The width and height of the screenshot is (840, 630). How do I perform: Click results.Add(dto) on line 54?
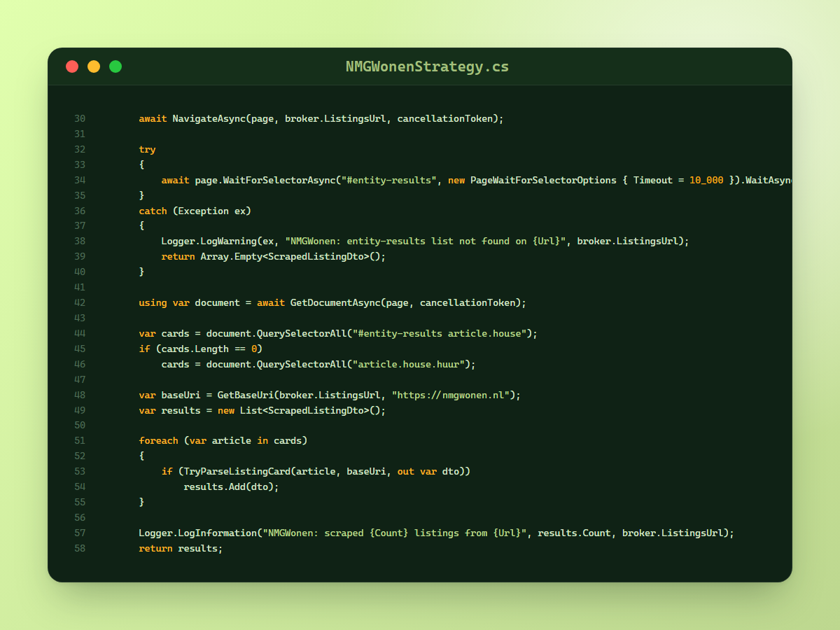(228, 487)
